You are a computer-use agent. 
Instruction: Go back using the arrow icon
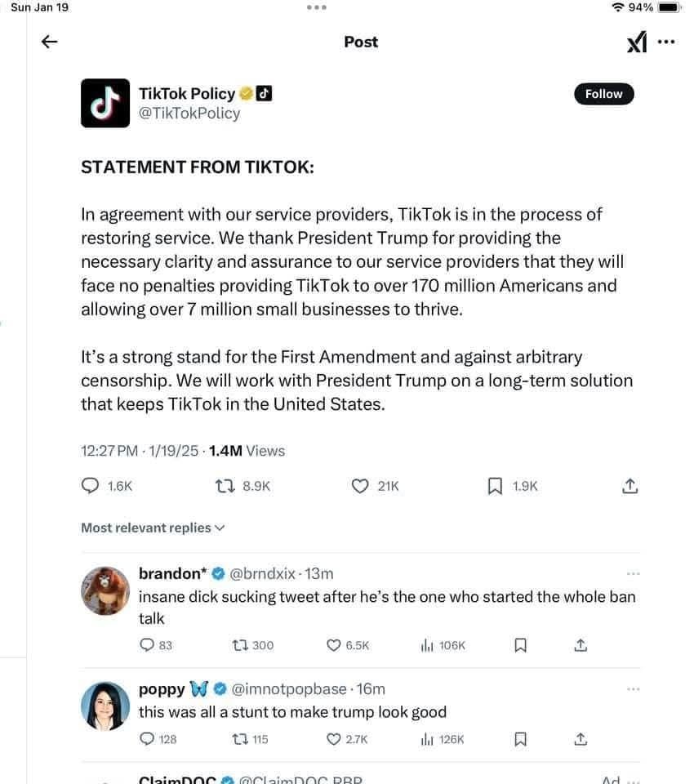[x=49, y=42]
